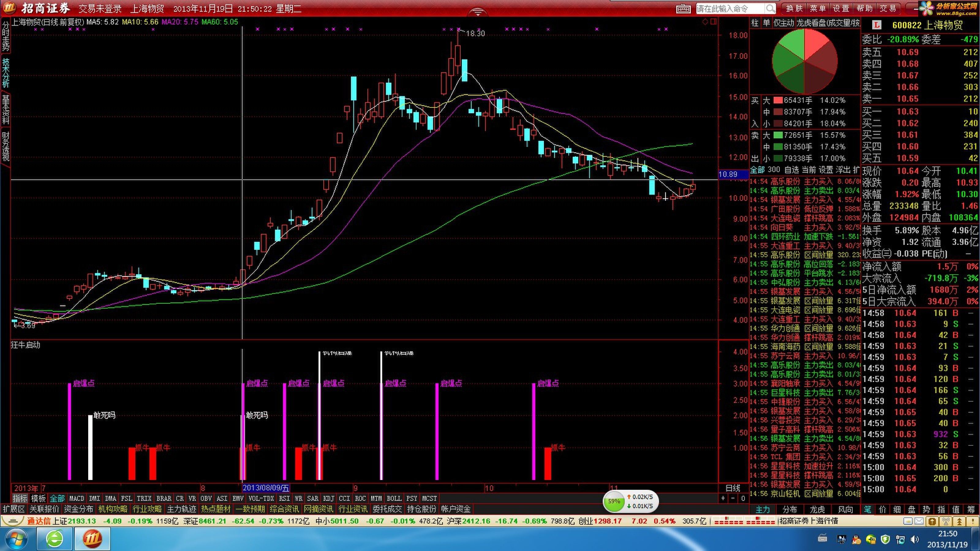The height and width of the screenshot is (551, 980).
Task: Open the 热点题材 tab
Action: click(x=216, y=509)
